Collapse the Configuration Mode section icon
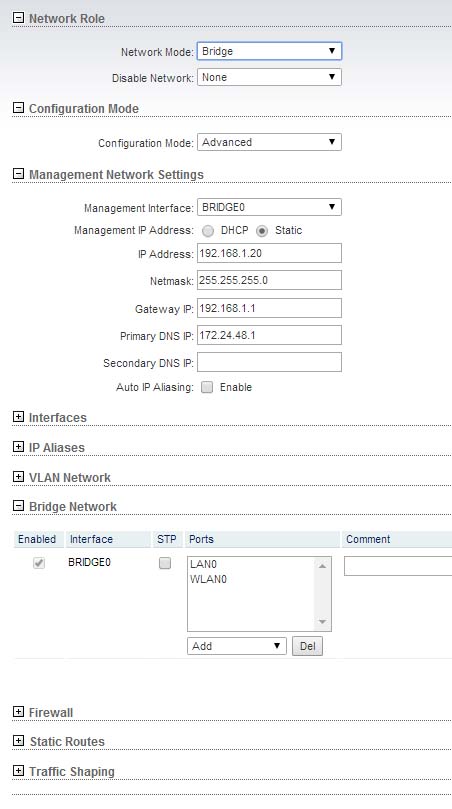This screenshot has width=452, height=809. coord(18,108)
